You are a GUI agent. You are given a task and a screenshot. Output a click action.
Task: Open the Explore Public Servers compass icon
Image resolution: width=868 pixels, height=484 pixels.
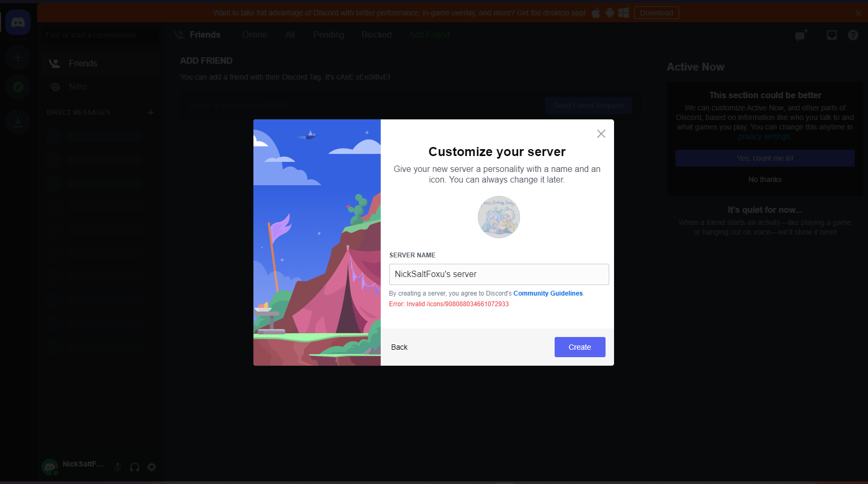pyautogui.click(x=18, y=87)
